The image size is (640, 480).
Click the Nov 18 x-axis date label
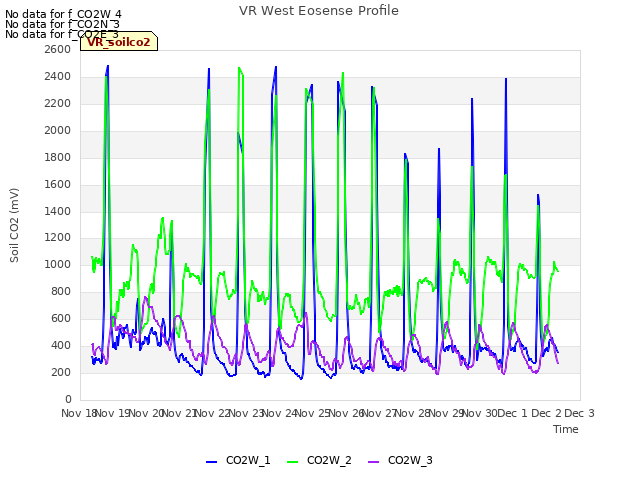click(78, 413)
